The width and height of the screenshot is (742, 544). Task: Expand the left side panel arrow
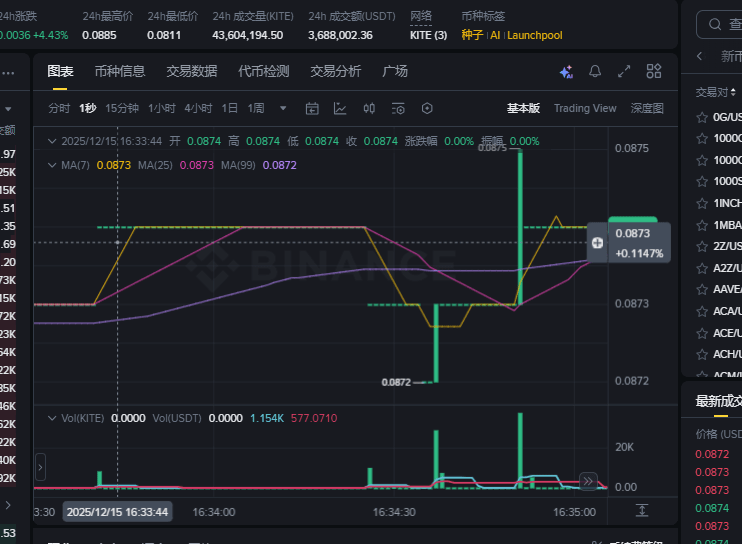40,467
